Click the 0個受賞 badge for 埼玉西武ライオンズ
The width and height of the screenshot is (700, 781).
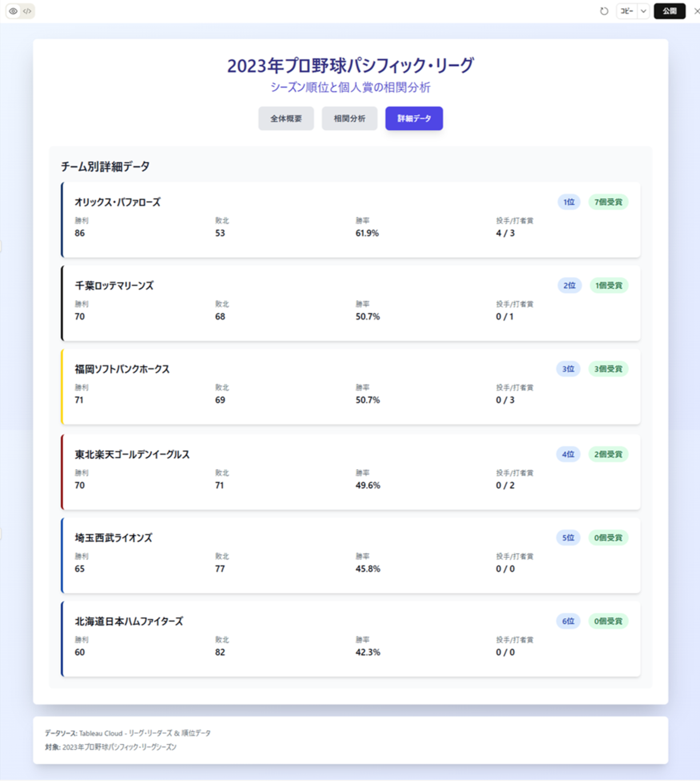coord(608,538)
